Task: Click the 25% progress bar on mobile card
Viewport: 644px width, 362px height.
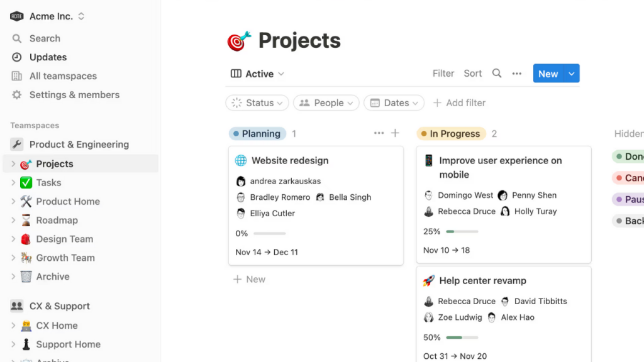Action: tap(462, 231)
